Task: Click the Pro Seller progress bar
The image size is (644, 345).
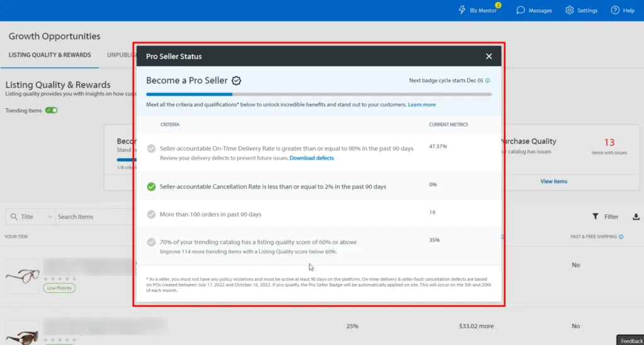Action: [x=319, y=94]
